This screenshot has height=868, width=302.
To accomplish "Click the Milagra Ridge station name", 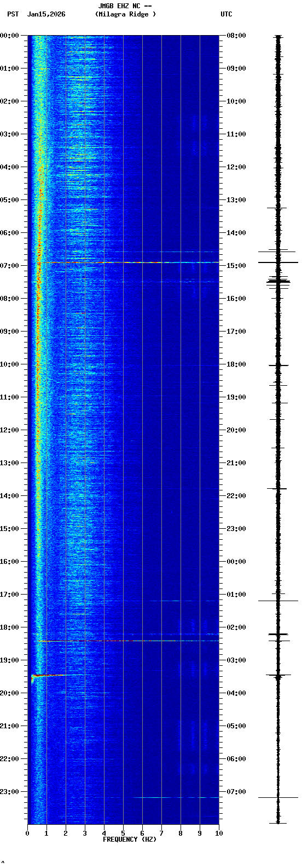I will pos(125,14).
